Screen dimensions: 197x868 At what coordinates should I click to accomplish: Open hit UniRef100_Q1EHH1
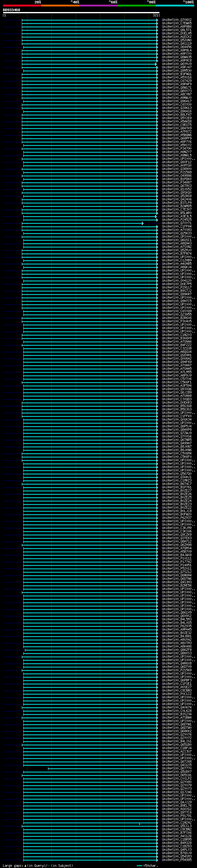tap(177, 355)
